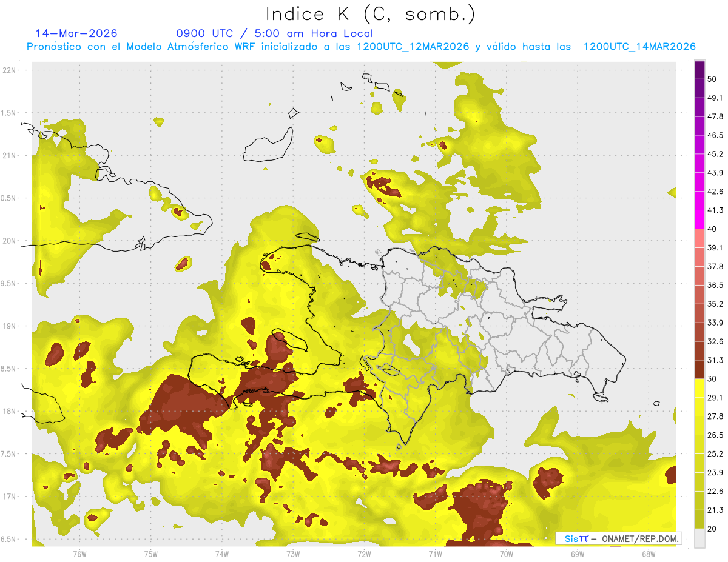The height and width of the screenshot is (562, 728).
Task: Click the "40" color scale value
Action: pos(712,229)
